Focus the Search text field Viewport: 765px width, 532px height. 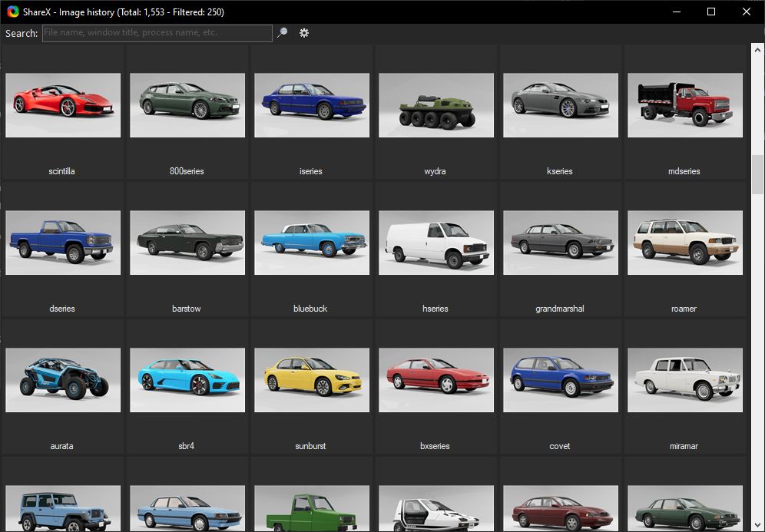[x=157, y=33]
